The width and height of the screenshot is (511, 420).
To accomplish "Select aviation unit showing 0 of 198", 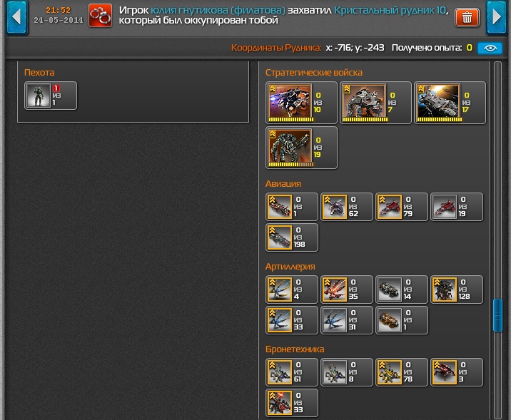I will [292, 237].
